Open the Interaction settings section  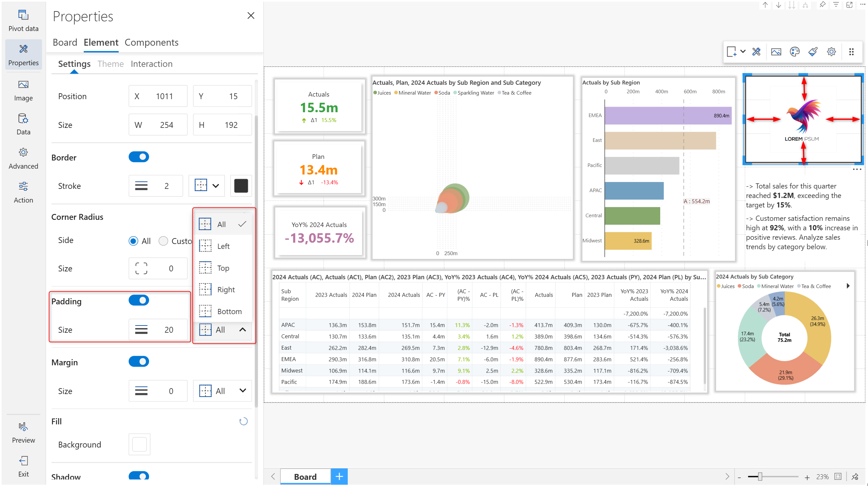point(151,64)
